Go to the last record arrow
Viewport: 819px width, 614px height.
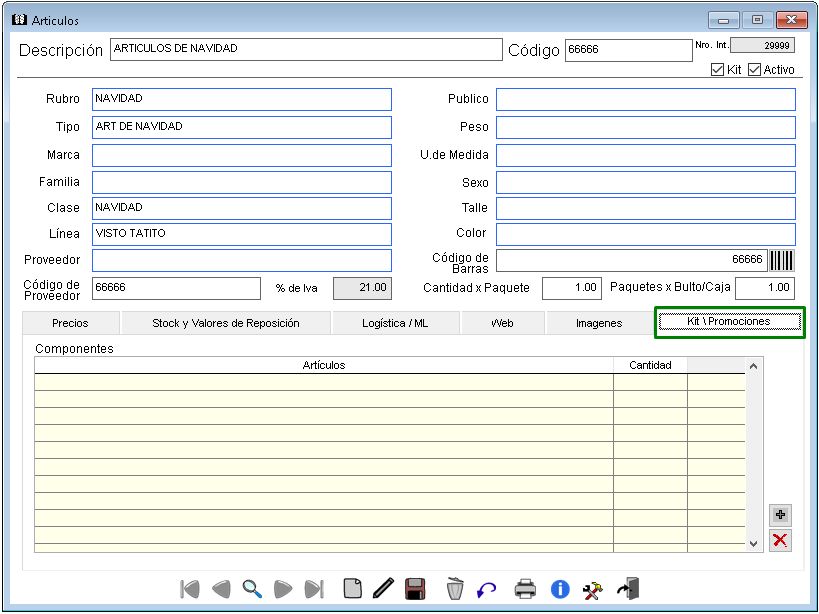[x=314, y=588]
